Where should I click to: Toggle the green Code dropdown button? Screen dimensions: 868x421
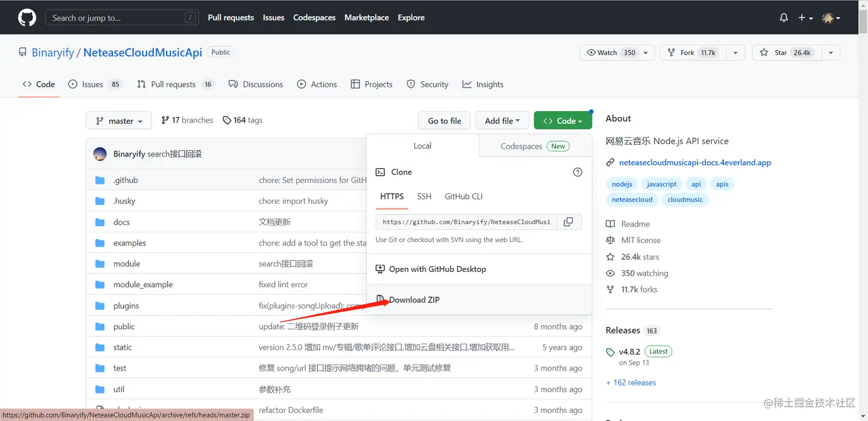[563, 120]
